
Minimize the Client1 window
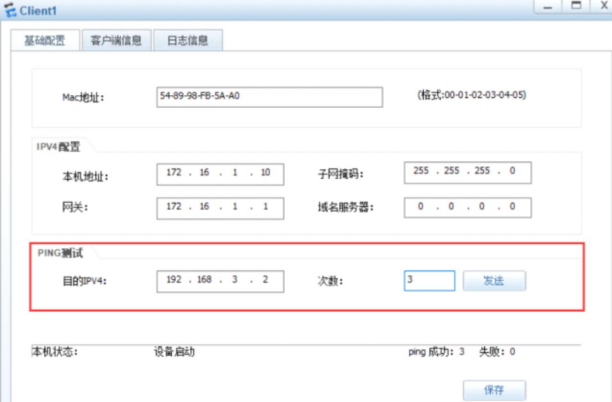coord(548,7)
